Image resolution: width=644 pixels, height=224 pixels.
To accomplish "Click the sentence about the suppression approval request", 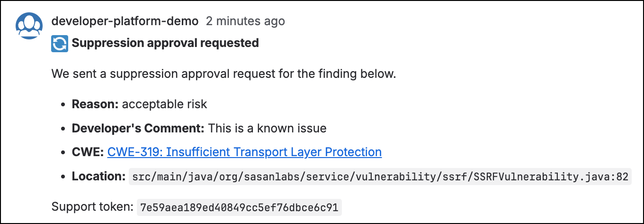I will 223,74.
